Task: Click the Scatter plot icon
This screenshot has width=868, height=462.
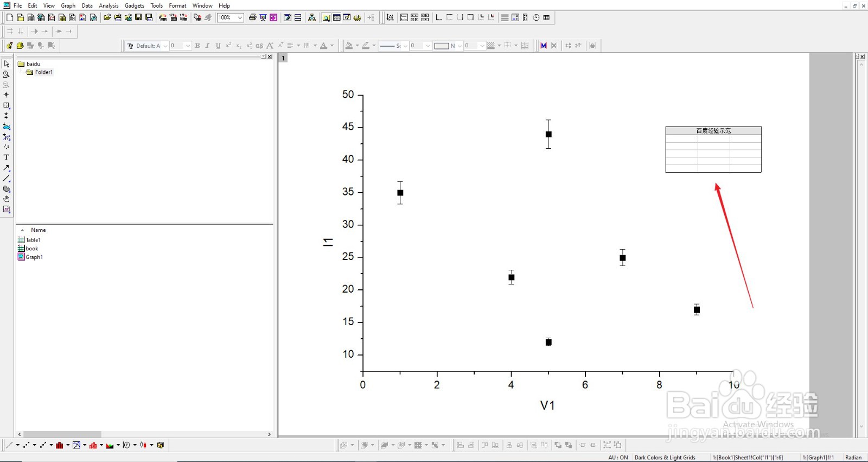Action: [x=26, y=445]
